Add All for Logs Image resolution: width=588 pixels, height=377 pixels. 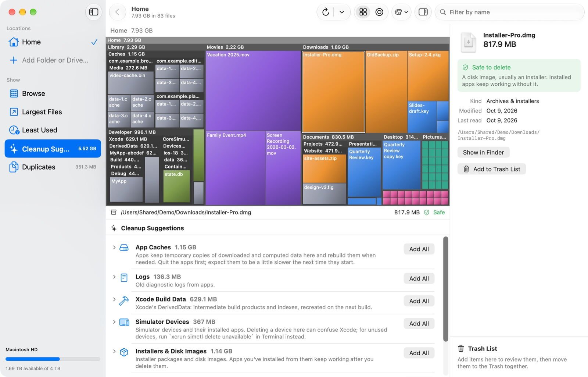tap(419, 278)
